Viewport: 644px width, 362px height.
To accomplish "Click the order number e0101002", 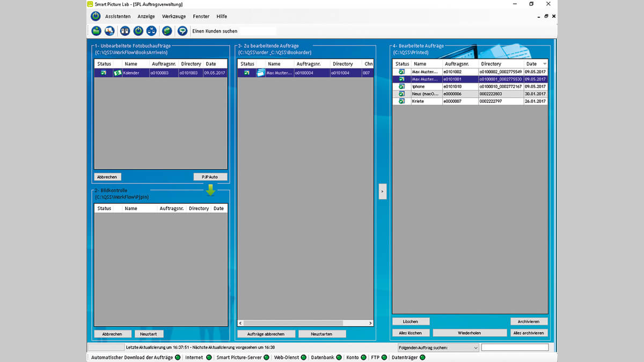I will point(452,71).
